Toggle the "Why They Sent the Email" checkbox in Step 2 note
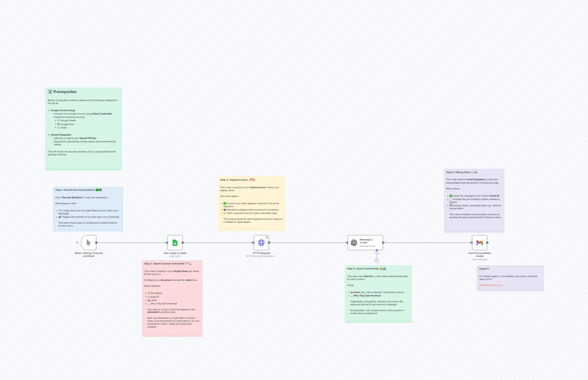The image size is (588, 380). point(149,304)
